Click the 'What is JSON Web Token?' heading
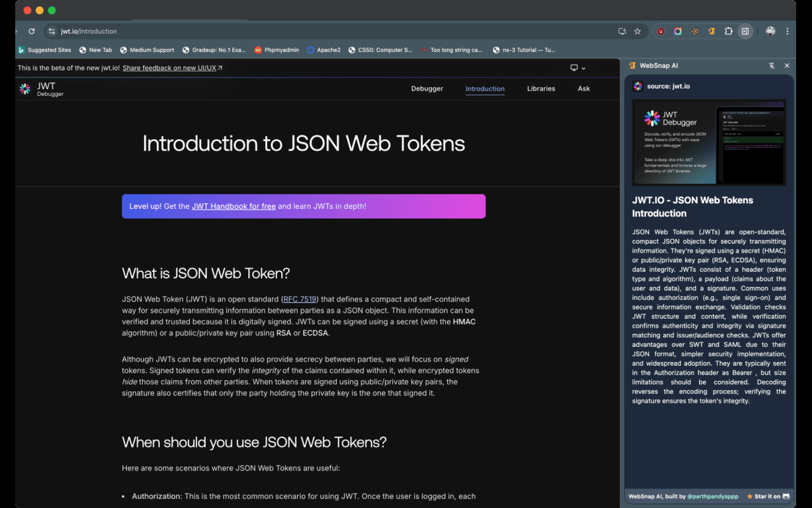This screenshot has width=812, height=508. 206,274
